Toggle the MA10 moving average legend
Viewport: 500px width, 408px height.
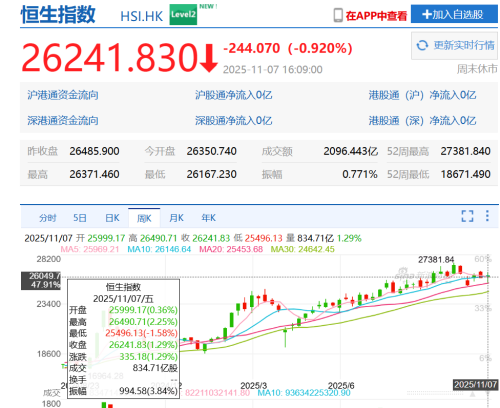coord(159,249)
